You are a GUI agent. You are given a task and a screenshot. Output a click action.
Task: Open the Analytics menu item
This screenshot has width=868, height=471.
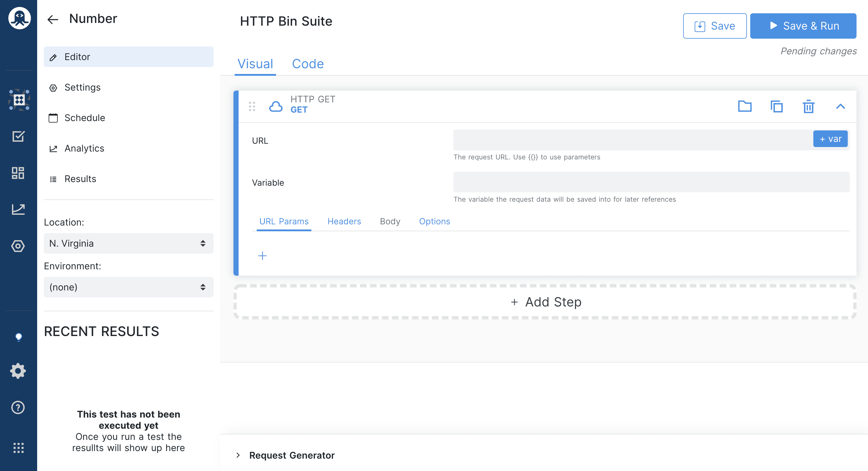[128, 148]
